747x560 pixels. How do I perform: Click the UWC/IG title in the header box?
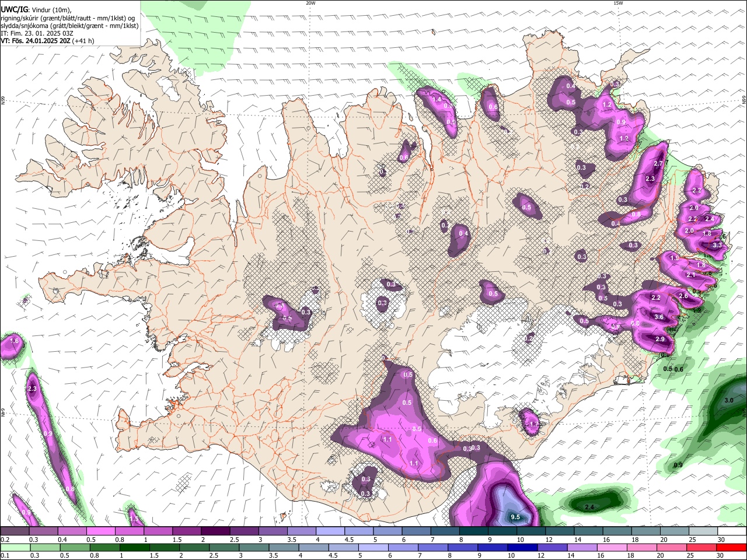[14, 9]
